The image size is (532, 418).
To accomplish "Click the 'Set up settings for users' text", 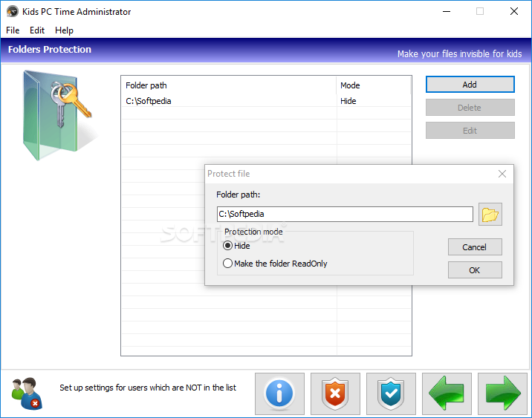I will point(148,388).
